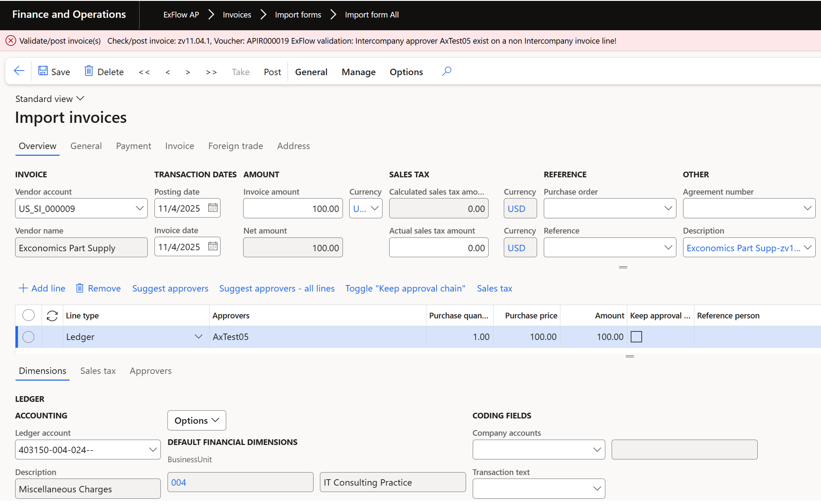821x504 pixels.
Task: Click the Save disk icon
Action: tap(43, 71)
